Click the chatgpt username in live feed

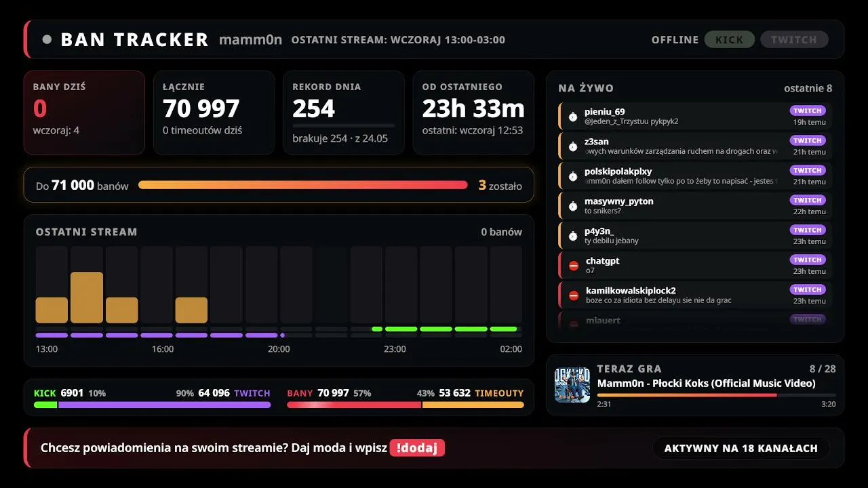tap(603, 261)
